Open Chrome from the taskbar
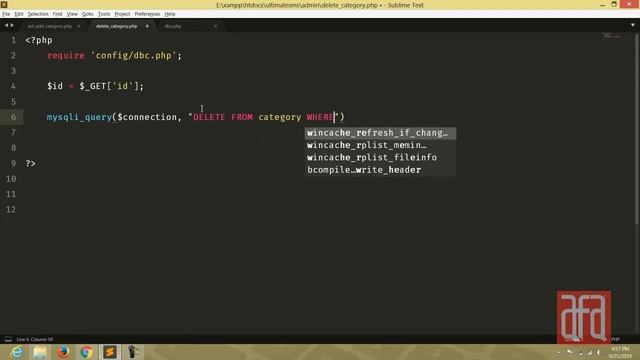 (x=87, y=352)
